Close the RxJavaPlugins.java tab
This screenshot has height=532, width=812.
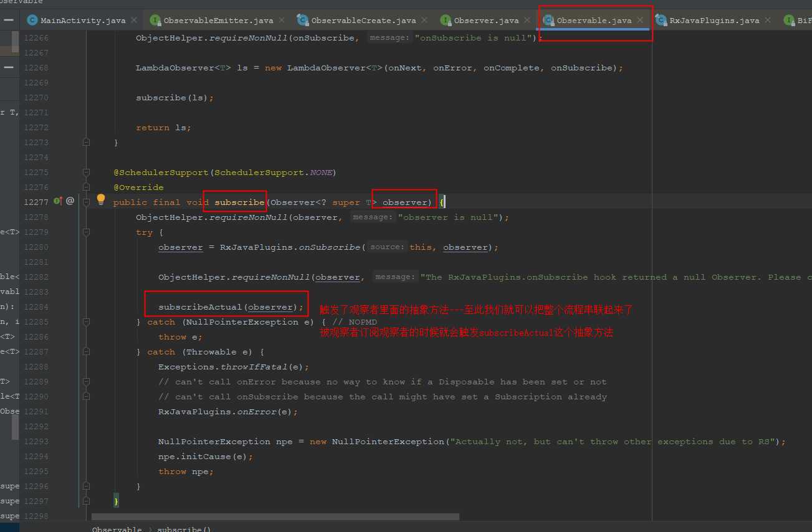[768, 21]
